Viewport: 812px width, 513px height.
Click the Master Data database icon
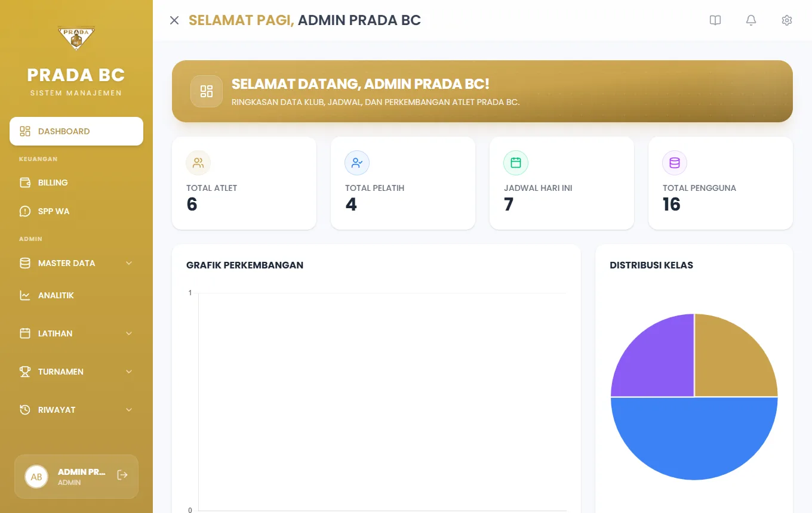pyautogui.click(x=25, y=263)
